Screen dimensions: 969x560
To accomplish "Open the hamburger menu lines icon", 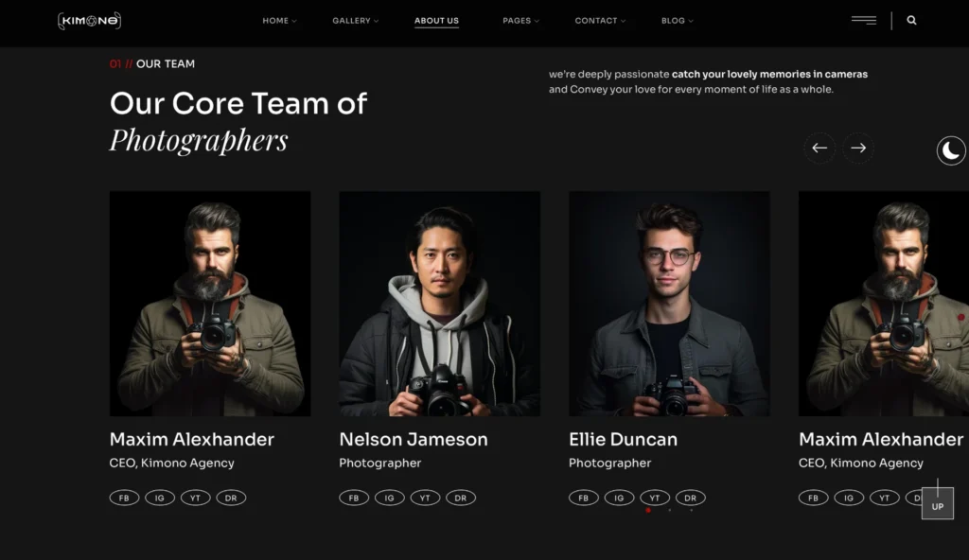I will click(863, 20).
